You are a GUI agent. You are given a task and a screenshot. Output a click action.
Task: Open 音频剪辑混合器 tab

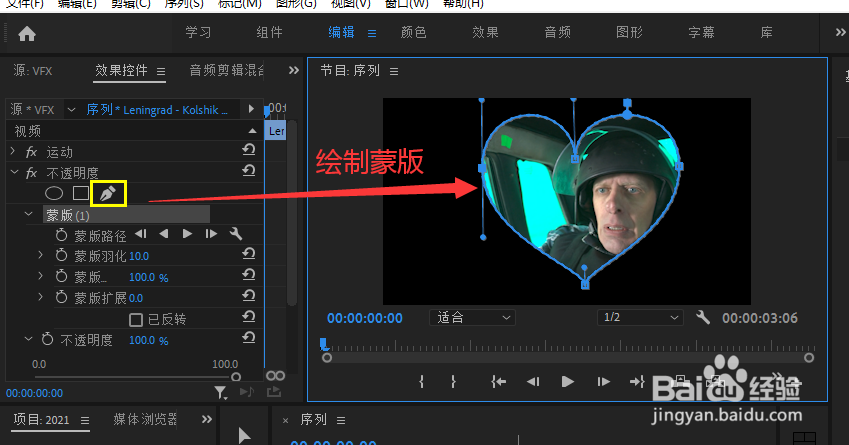coord(226,70)
